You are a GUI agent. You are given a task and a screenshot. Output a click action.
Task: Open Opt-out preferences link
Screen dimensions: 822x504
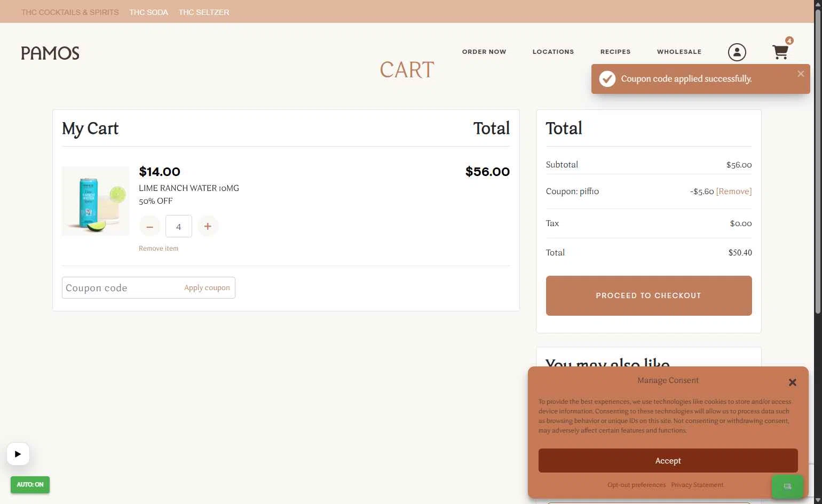pyautogui.click(x=636, y=485)
